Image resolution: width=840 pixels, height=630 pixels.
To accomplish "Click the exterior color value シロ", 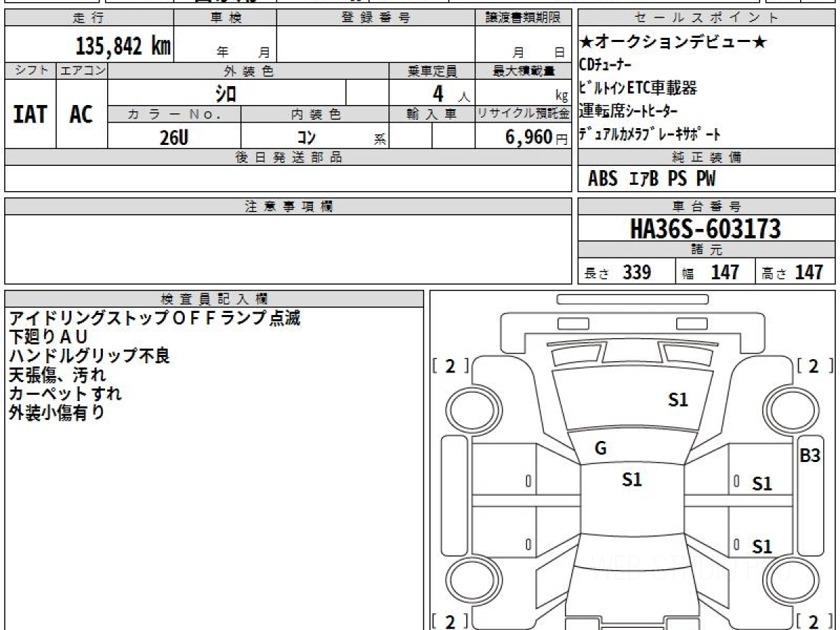I will click(x=226, y=93).
